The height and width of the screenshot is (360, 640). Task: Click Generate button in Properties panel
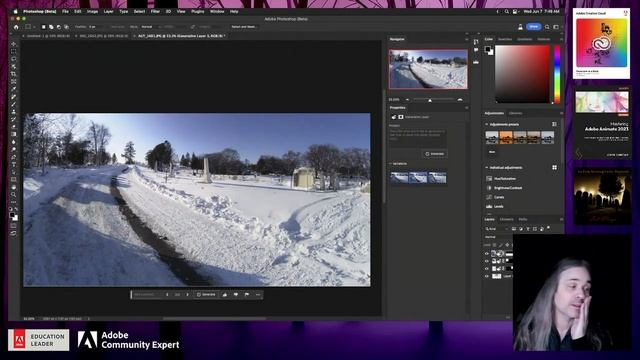pyautogui.click(x=434, y=154)
